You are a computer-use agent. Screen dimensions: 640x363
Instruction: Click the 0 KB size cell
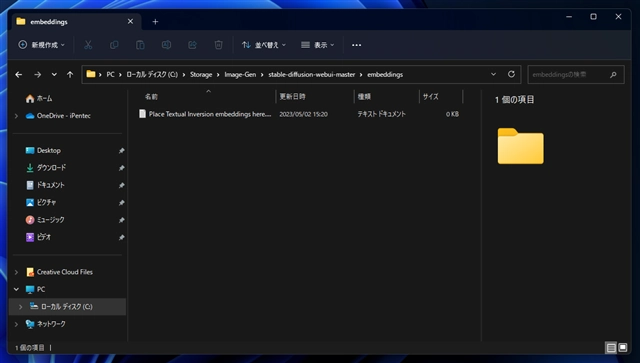click(452, 114)
